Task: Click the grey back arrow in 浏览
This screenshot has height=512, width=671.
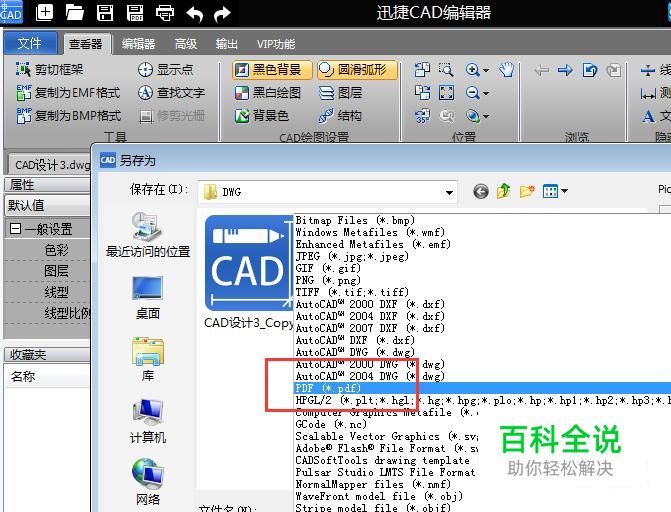Action: click(542, 70)
